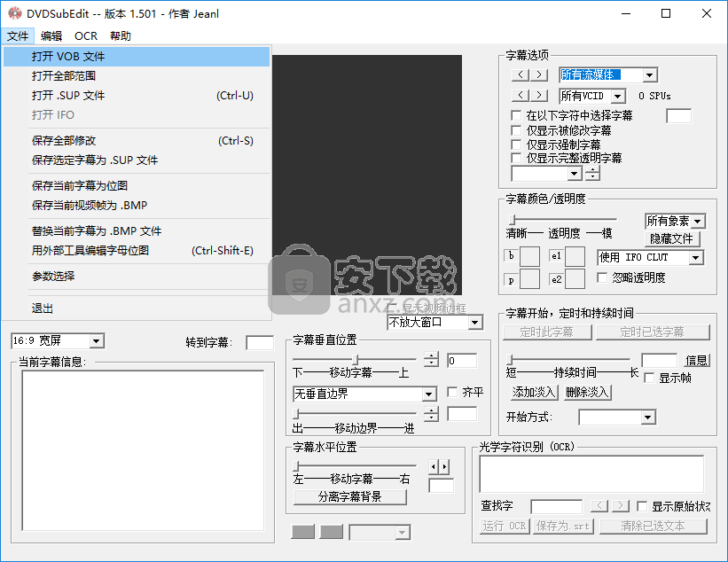Select 保存全部修改 menu item

point(137,141)
